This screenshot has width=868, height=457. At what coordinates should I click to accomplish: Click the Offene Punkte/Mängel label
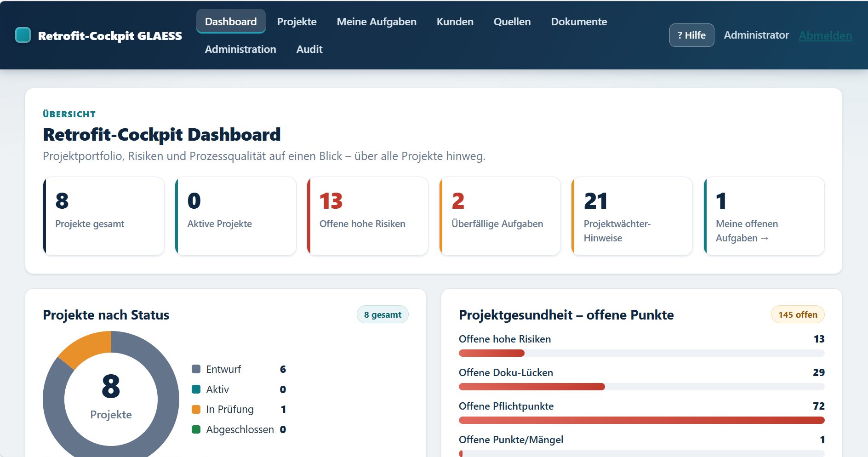coord(511,440)
